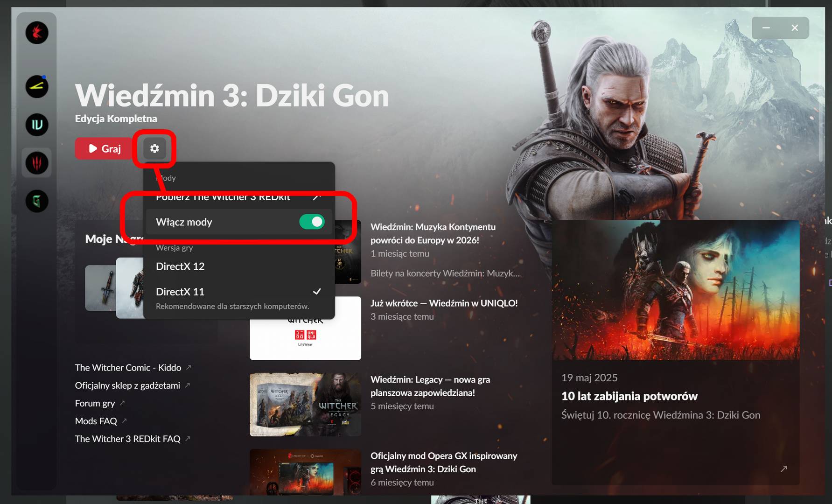Open The Witcher Comic - Kiddo link
The height and width of the screenshot is (504, 832).
tap(128, 367)
